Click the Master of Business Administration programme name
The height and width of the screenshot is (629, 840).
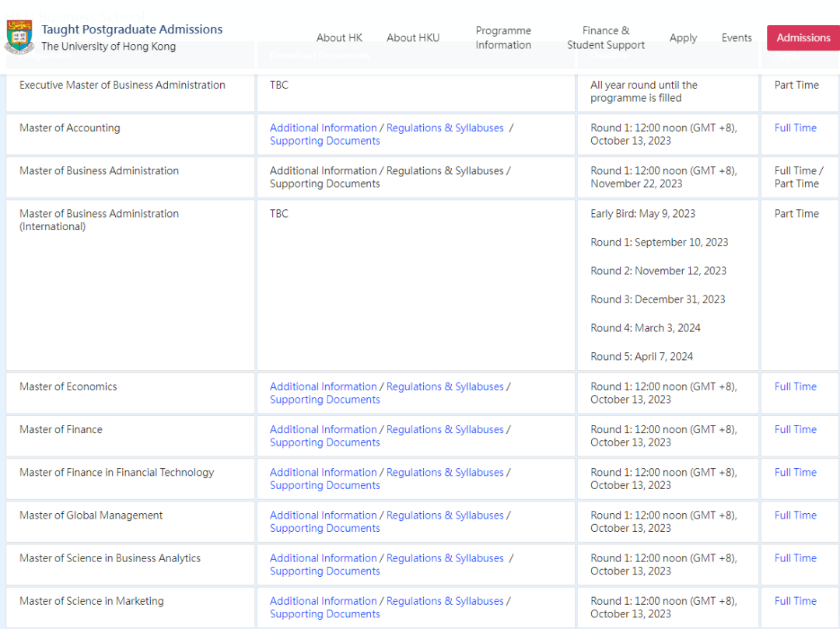click(99, 171)
